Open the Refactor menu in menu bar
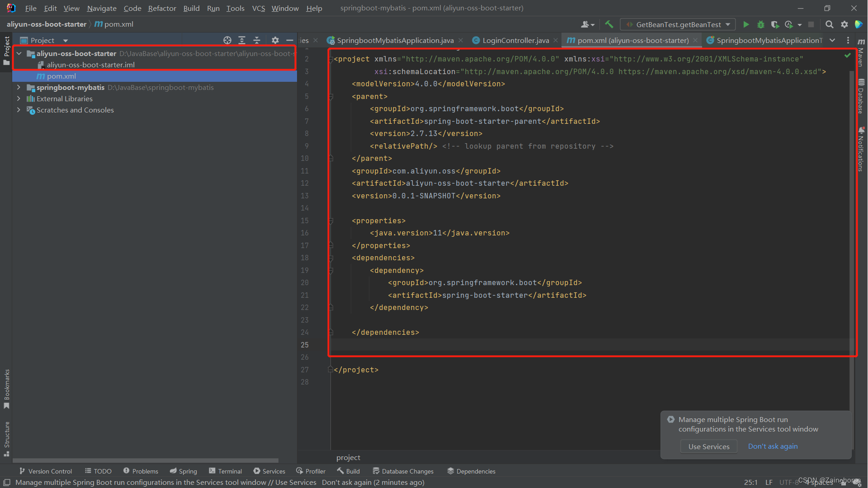Viewport: 868px width, 488px height. [x=161, y=8]
